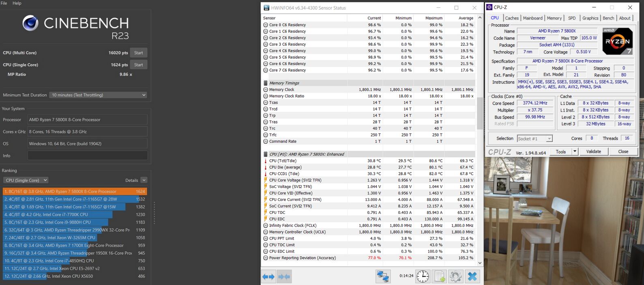Click the thermometer icon beside CPU (Tctl/Tdie)
Image resolution: width=644 pixels, height=285 pixels.
[x=266, y=161]
